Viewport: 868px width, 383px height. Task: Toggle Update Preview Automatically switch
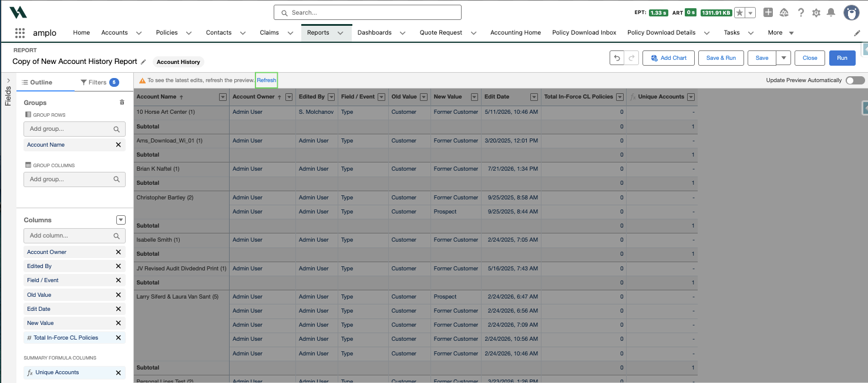click(x=855, y=80)
